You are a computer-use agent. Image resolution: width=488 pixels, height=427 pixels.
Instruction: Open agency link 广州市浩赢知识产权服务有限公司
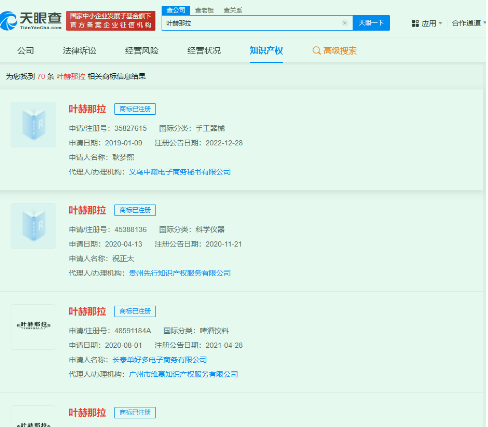pyautogui.click(x=183, y=374)
